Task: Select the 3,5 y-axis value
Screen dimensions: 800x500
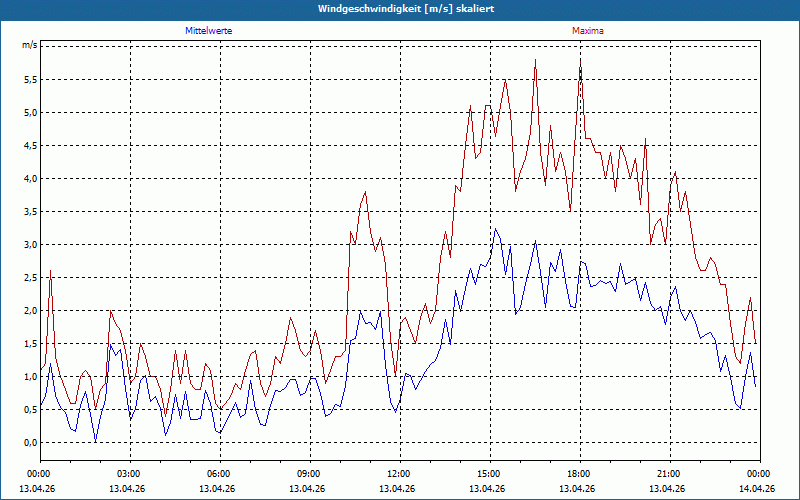Action: tap(31, 212)
